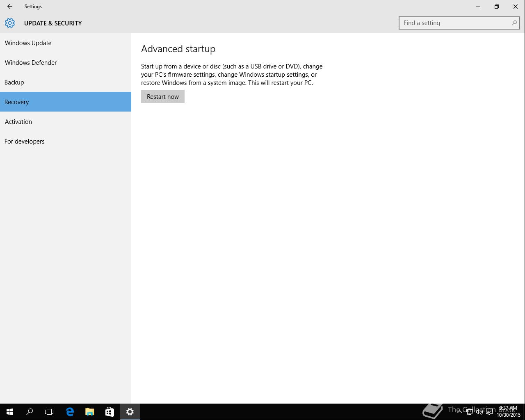525x420 pixels.
Task: Click the Show desktop sliver on the taskbar
Action: pos(524,412)
